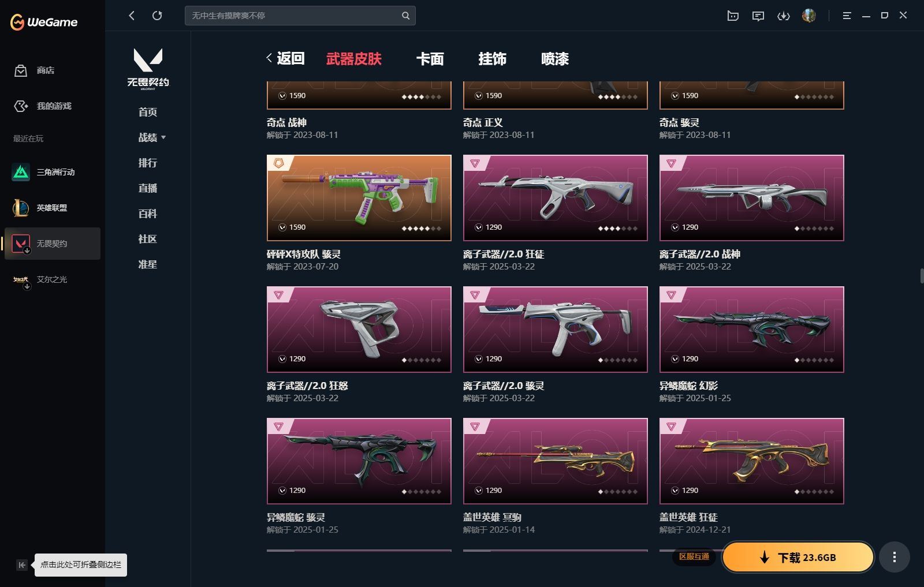Open the download manager icon
This screenshot has width=924, height=587.
pos(784,16)
